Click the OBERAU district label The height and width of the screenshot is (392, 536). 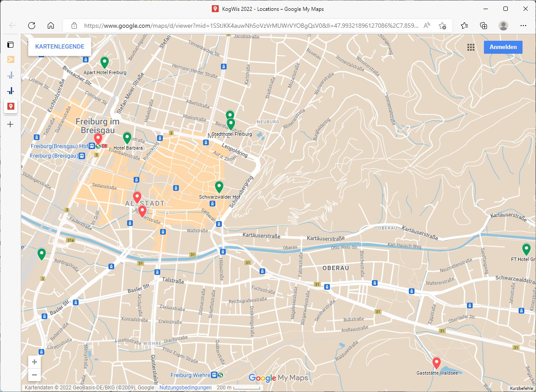(336, 268)
